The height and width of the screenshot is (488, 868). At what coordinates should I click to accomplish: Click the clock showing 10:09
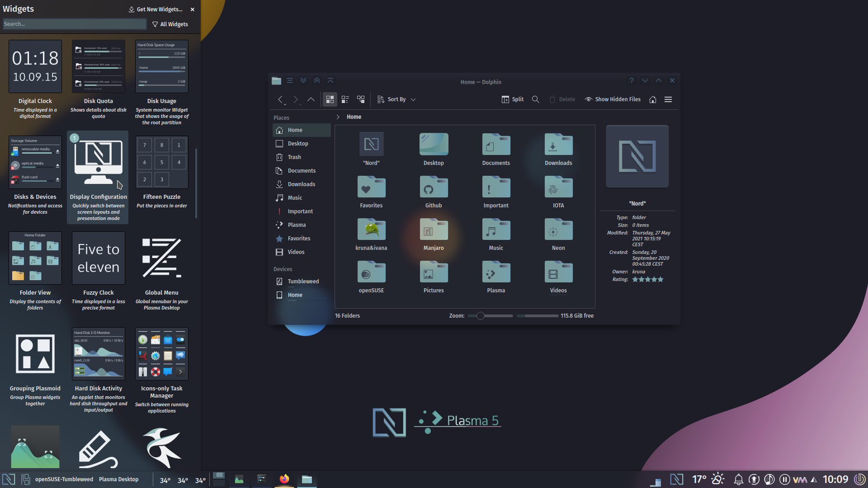(835, 479)
